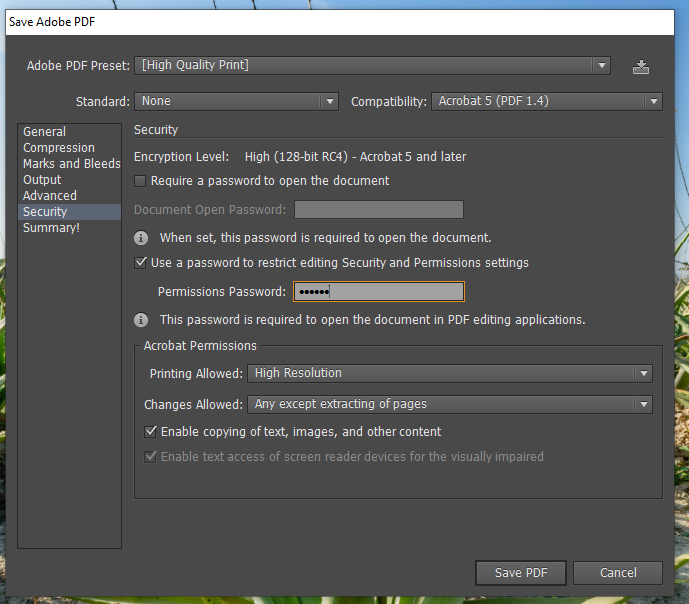This screenshot has height=604, width=689.
Task: Go to the Output section
Action: pyautogui.click(x=69, y=180)
